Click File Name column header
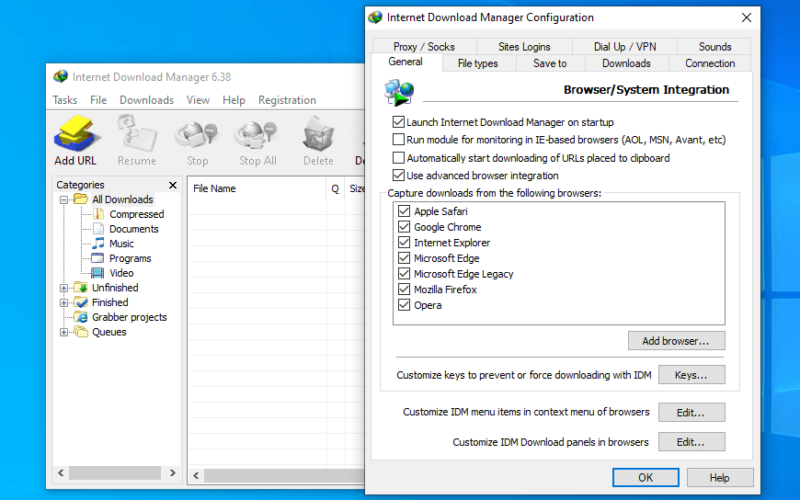 (257, 188)
